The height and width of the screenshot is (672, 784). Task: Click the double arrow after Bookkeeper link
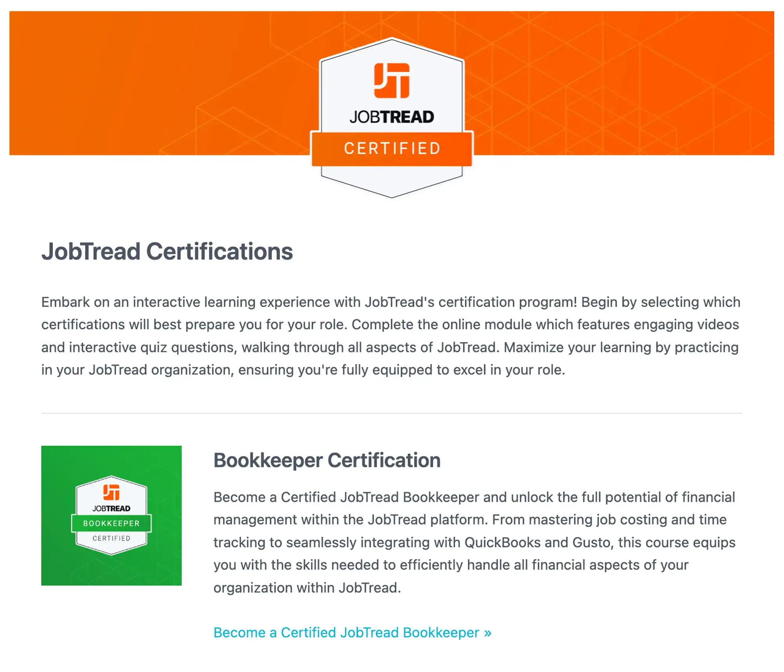(487, 632)
